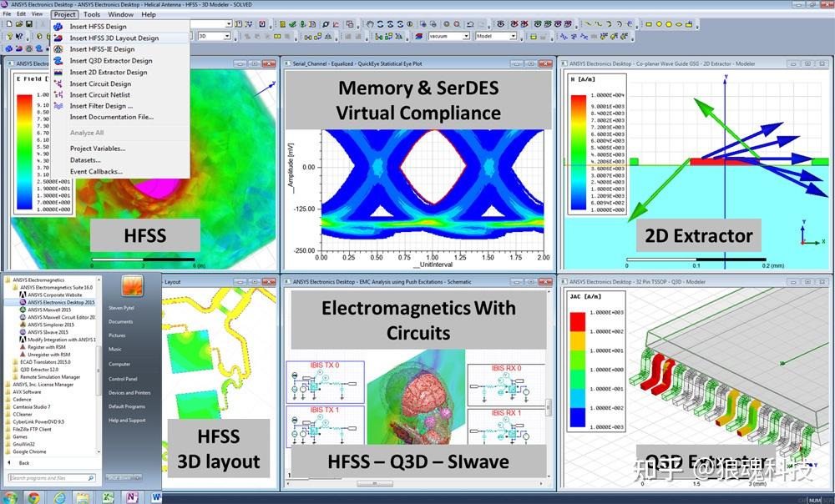Click the Shut down arrow in Start menu
Screen dimensions: 835x504
(x=138, y=477)
